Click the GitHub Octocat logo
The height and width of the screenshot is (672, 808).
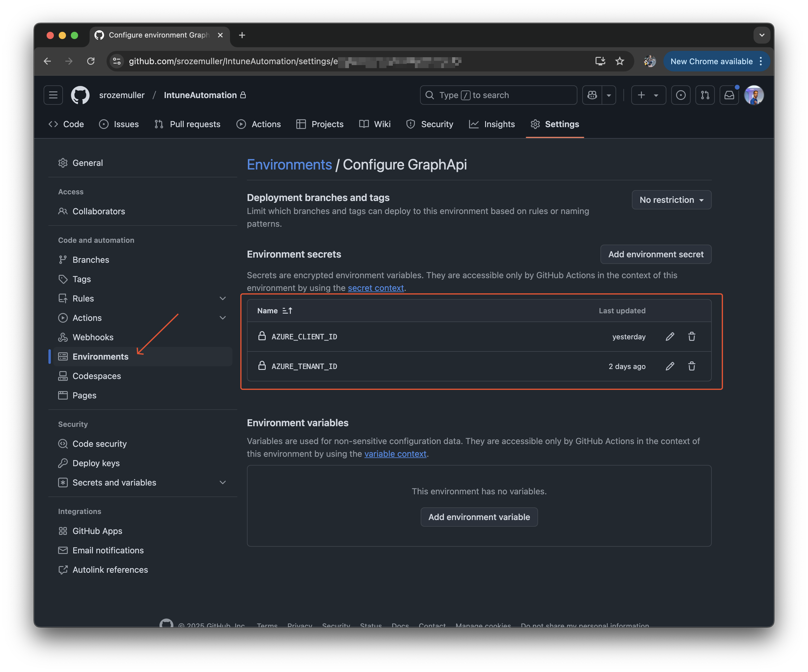click(x=80, y=95)
